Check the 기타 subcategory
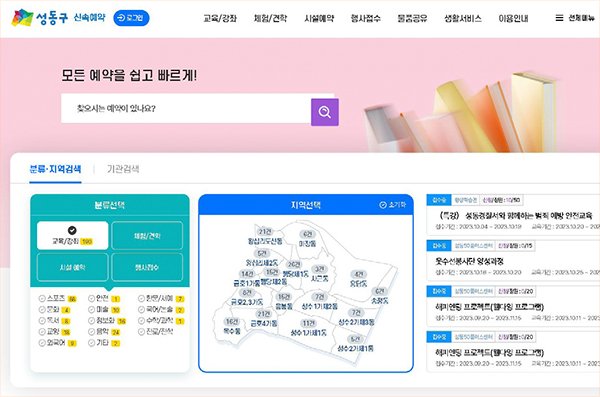This screenshot has height=397, width=600. [104, 343]
